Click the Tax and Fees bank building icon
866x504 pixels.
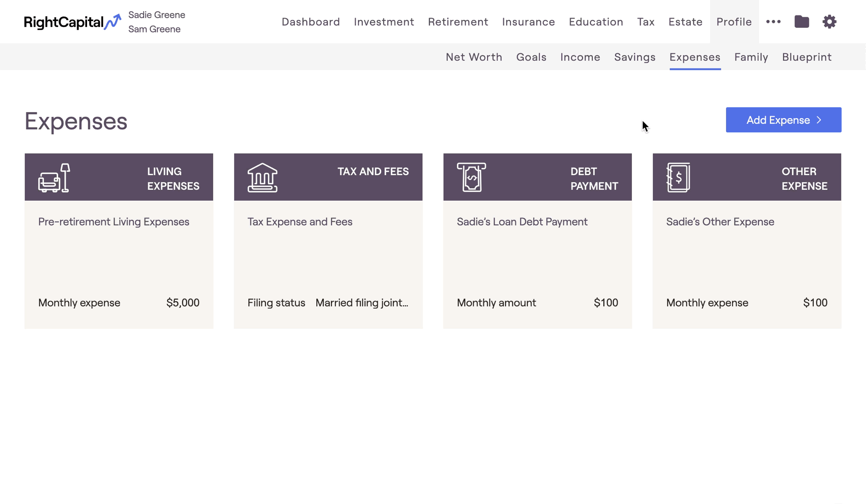pos(262,178)
